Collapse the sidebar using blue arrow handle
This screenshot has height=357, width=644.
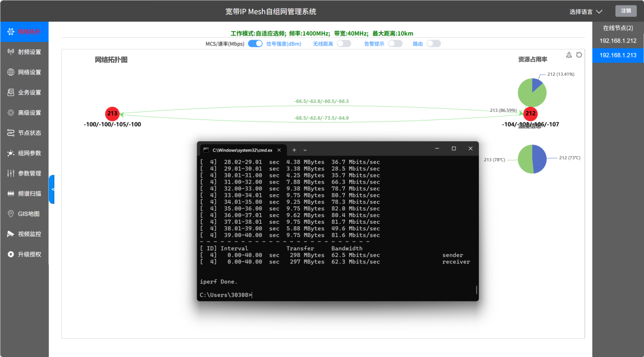point(52,189)
